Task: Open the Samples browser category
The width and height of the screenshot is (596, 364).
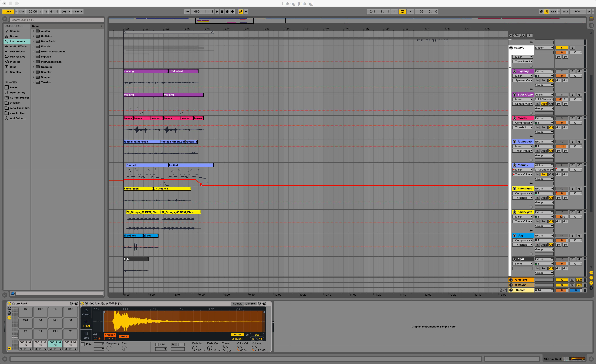Action: (x=15, y=72)
